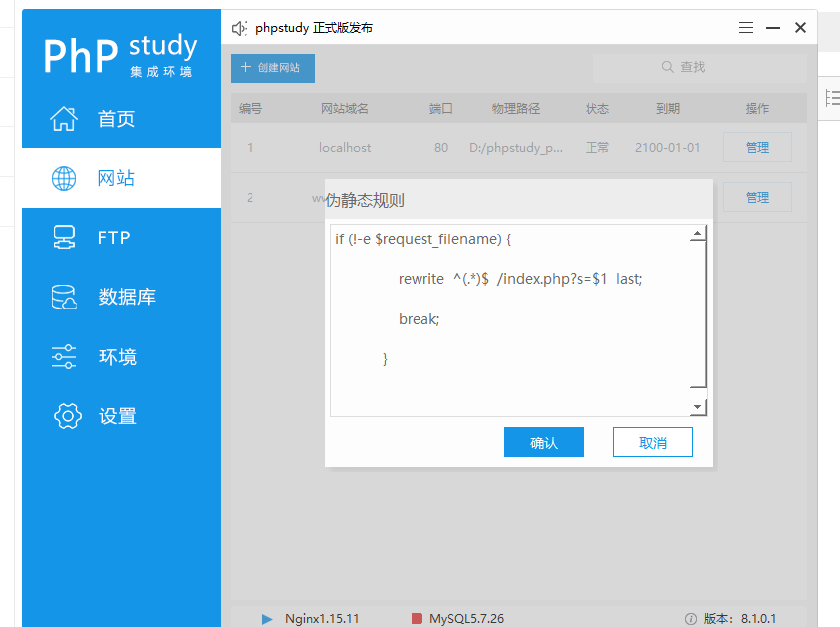Image resolution: width=840 pixels, height=627 pixels.
Task: Click the environment sliders icon
Action: [x=64, y=357]
